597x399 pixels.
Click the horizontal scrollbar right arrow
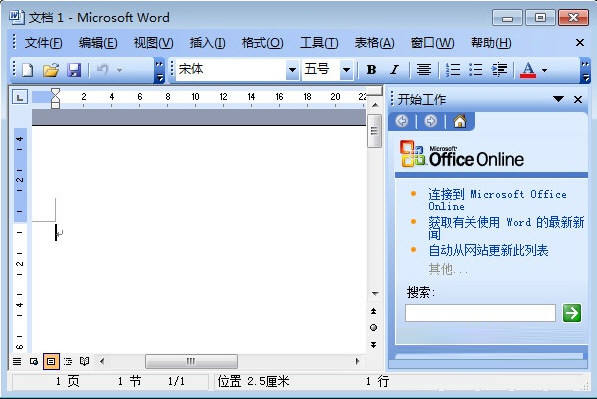[x=357, y=361]
